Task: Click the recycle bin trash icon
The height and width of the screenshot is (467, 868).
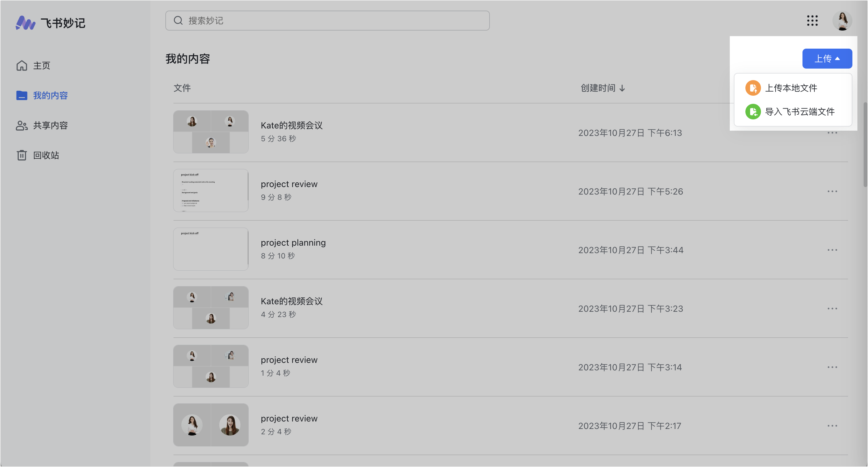Action: [x=22, y=155]
